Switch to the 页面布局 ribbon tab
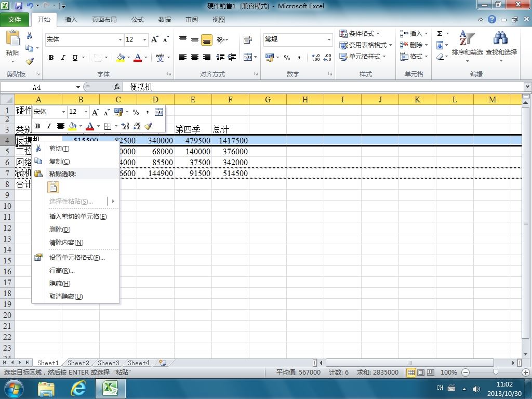 104,19
